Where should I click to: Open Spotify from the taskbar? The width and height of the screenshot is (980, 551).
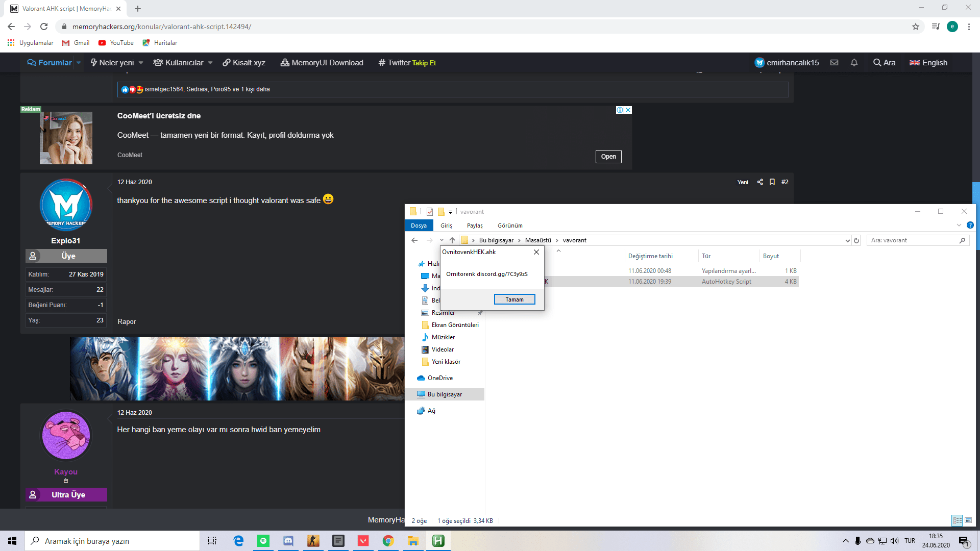pyautogui.click(x=263, y=541)
